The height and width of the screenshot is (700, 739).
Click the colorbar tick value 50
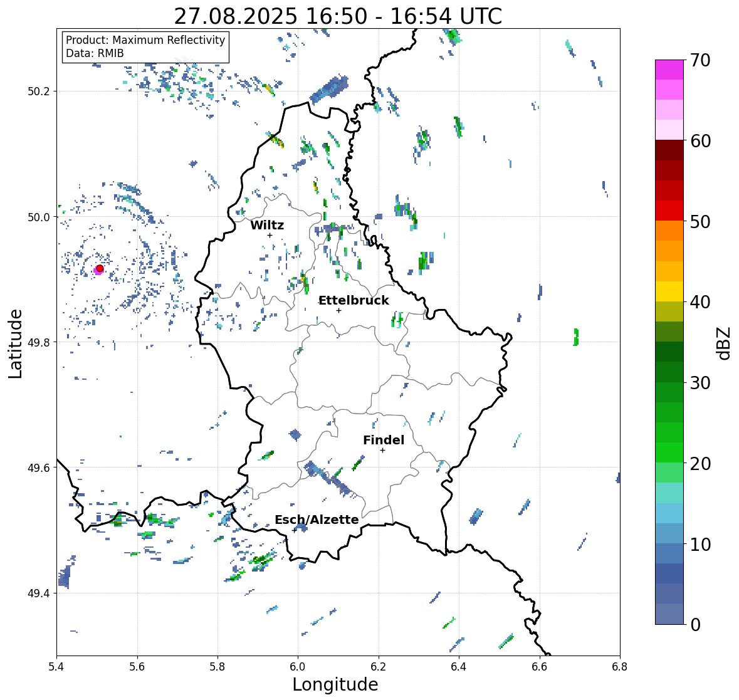[x=700, y=221]
